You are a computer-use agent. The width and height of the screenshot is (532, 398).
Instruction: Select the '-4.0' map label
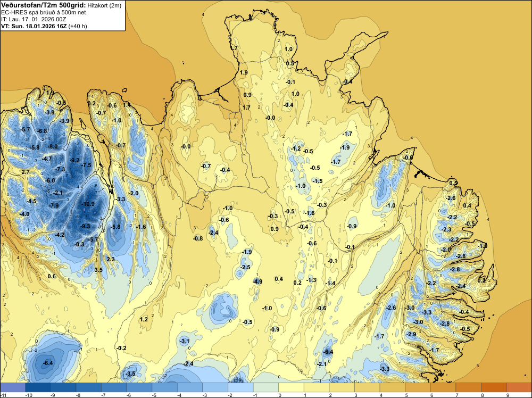pos(24,214)
